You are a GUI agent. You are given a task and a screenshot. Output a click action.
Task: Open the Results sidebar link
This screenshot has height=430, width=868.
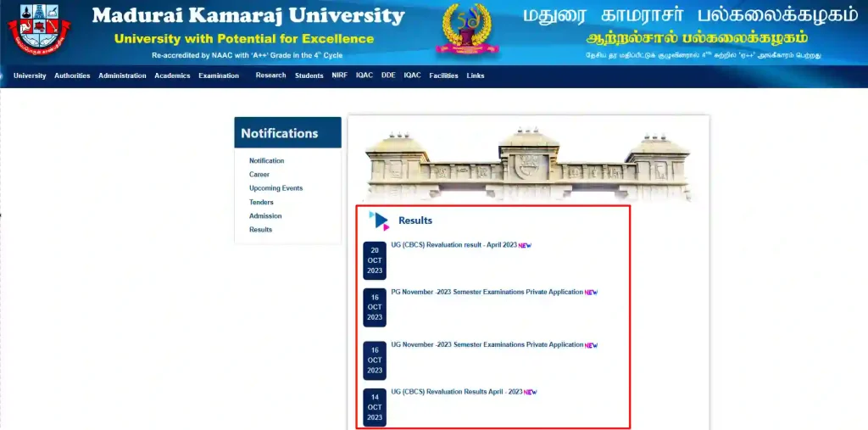coord(260,229)
